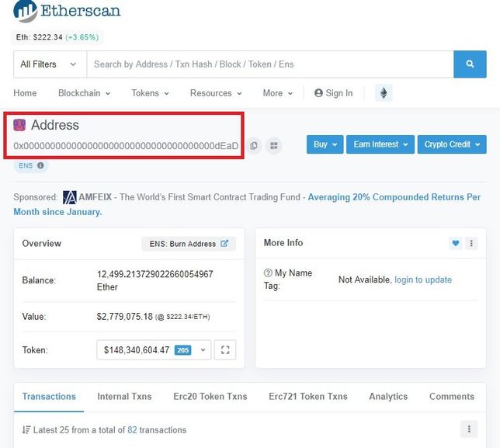The width and height of the screenshot is (500, 448).
Task: Open the All Filters dropdown
Action: coord(49,64)
